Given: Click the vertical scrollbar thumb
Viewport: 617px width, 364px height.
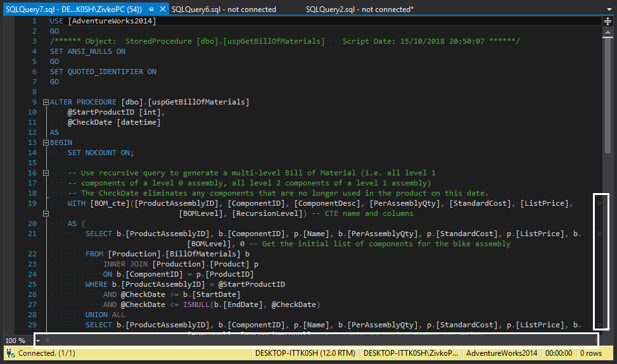Looking at the screenshot, I should (x=608, y=95).
